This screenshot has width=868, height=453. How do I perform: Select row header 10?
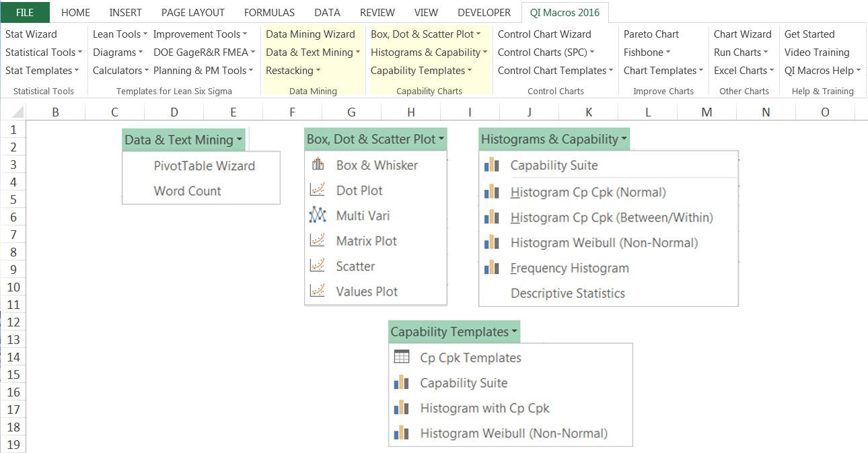[13, 287]
